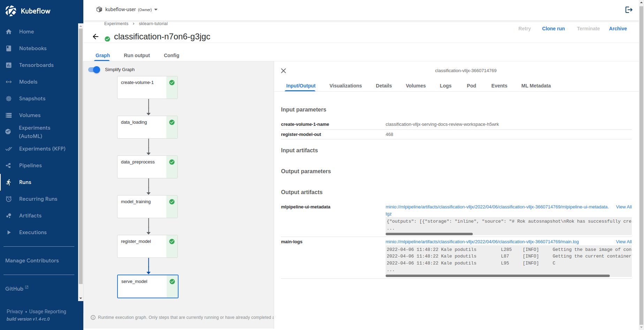The height and width of the screenshot is (330, 644).
Task: Open Pipelines via its sidebar icon
Action: pyautogui.click(x=9, y=166)
